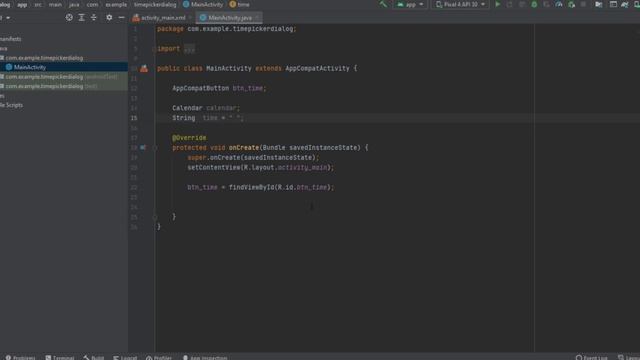Close the MainActivity.java tab
The image size is (640, 360).
(x=257, y=18)
